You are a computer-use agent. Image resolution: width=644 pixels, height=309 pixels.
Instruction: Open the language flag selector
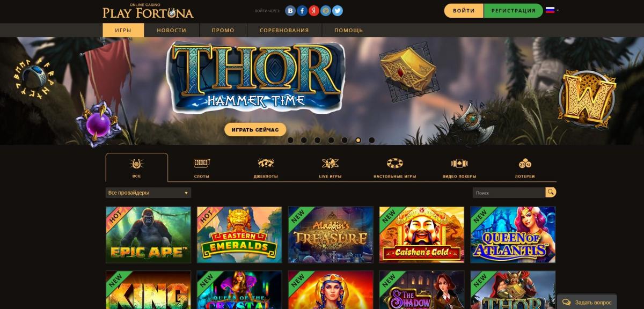coord(552,10)
